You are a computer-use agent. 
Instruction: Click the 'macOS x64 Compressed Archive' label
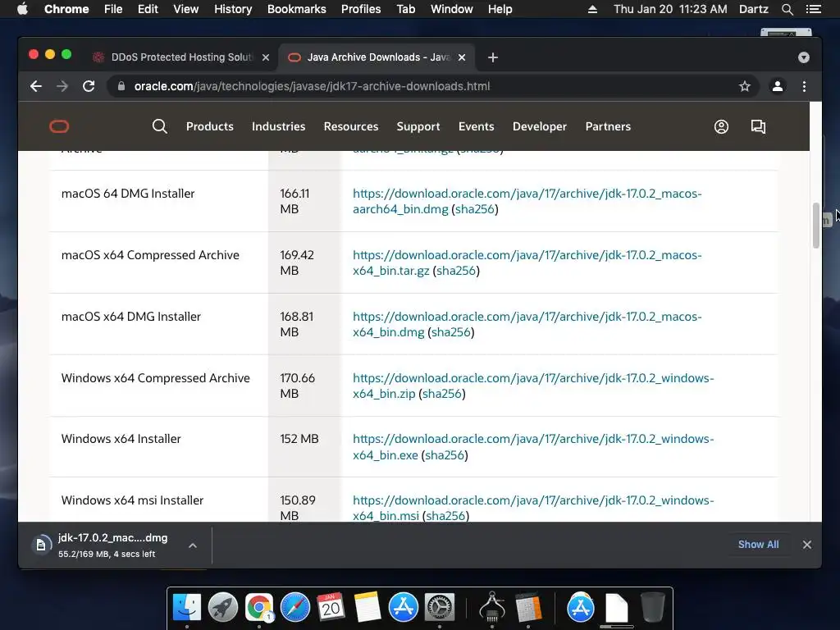[150, 255]
